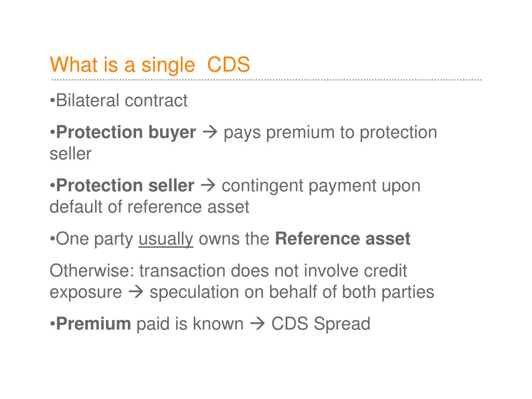
Task: Click the bold word 'Premium'
Action: (x=94, y=323)
